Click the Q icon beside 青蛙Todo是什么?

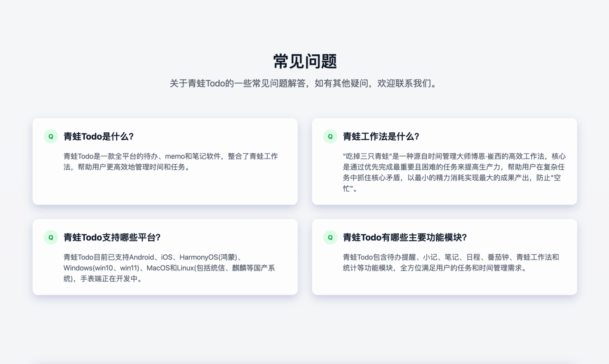(51, 137)
